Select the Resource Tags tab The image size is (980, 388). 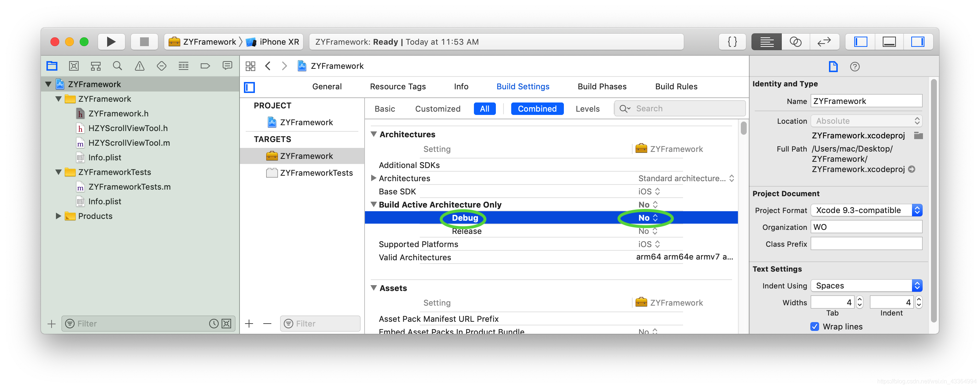click(x=397, y=86)
